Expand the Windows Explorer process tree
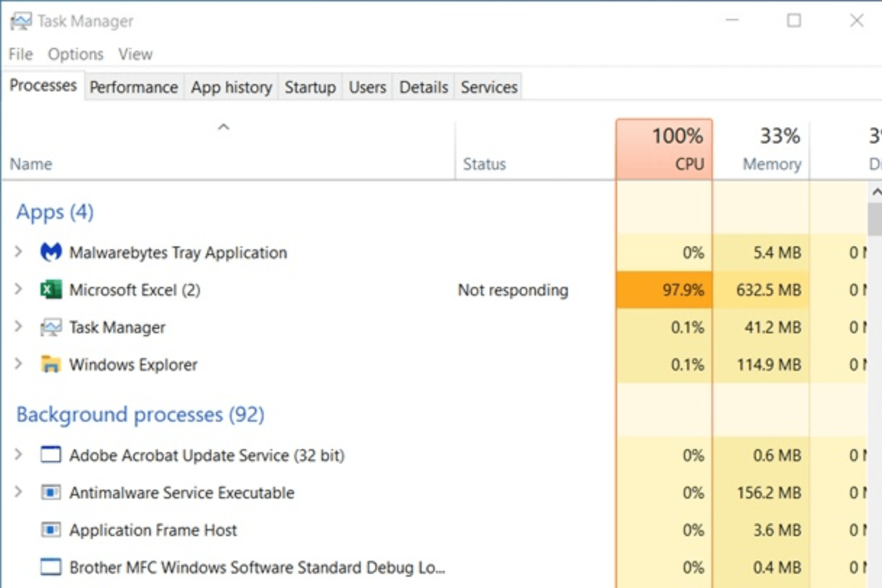Viewport: 882px width, 588px height. point(19,364)
